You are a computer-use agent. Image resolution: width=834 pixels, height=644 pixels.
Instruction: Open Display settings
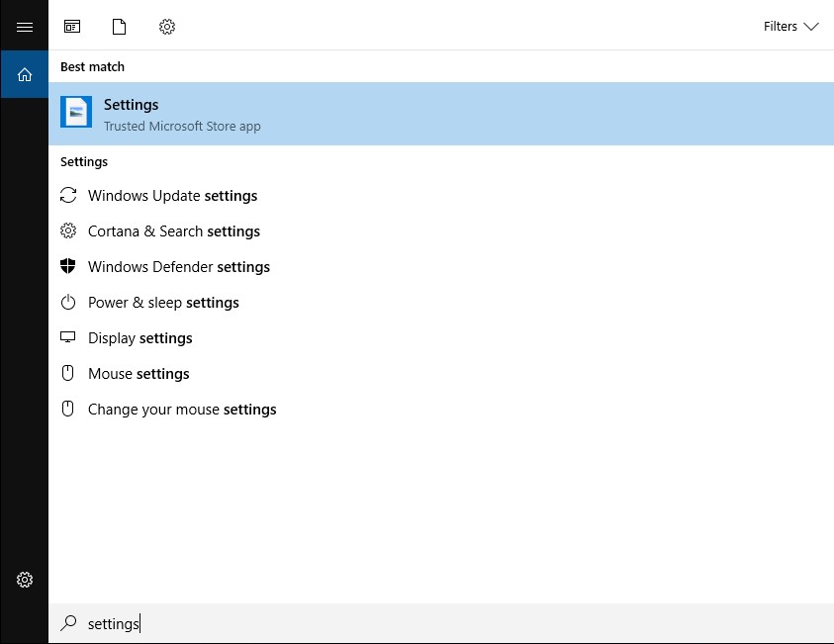pos(139,337)
